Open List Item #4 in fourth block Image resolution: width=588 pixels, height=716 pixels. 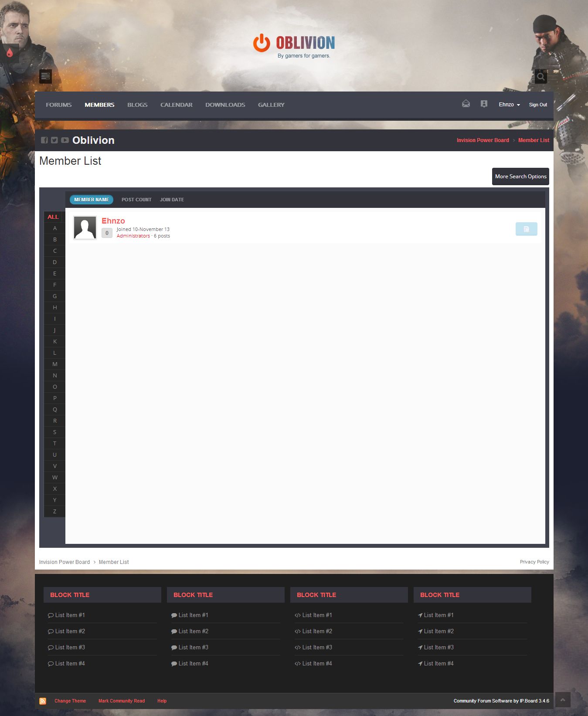pos(438,664)
